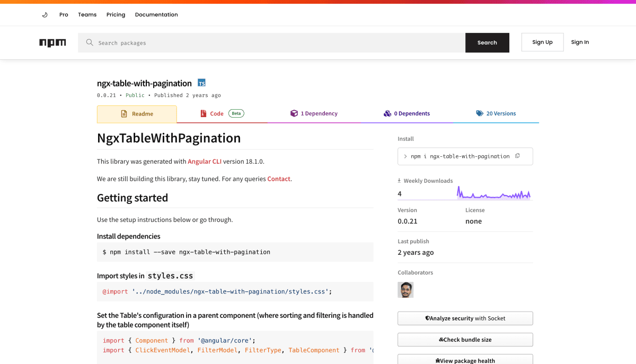This screenshot has height=364, width=636.
Task: Toggle dark mode moon icon
Action: click(45, 15)
